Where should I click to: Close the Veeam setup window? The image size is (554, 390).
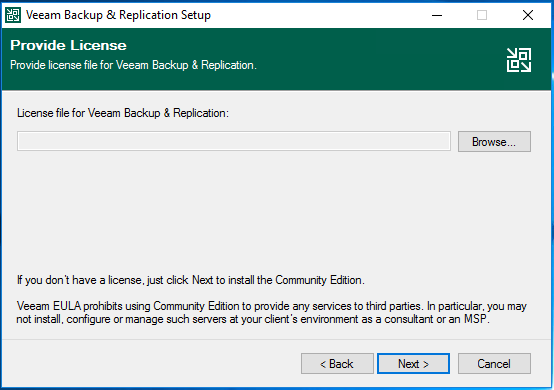[528, 15]
